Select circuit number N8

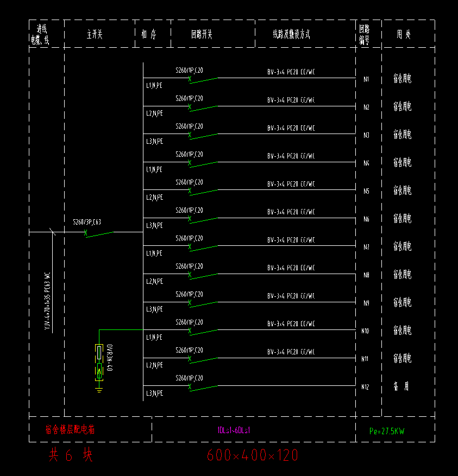[366, 275]
